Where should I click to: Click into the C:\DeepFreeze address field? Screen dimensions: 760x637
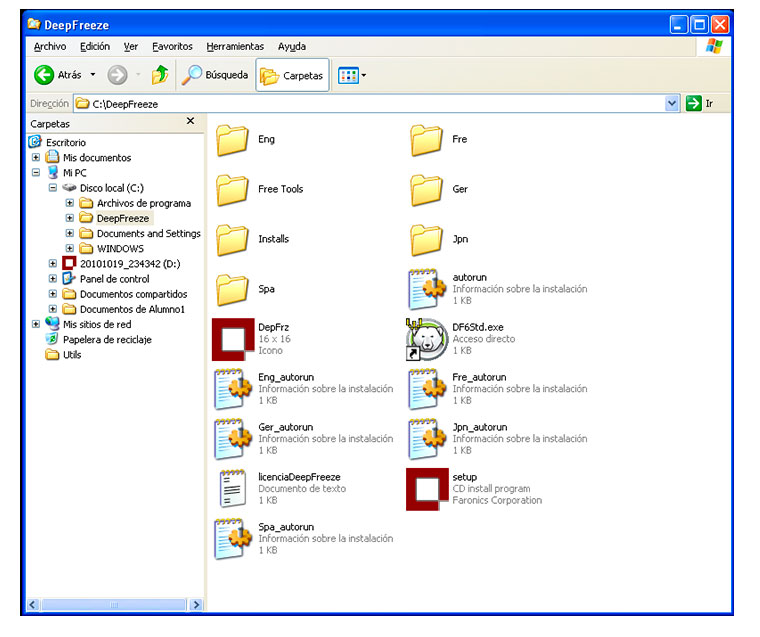click(x=371, y=104)
